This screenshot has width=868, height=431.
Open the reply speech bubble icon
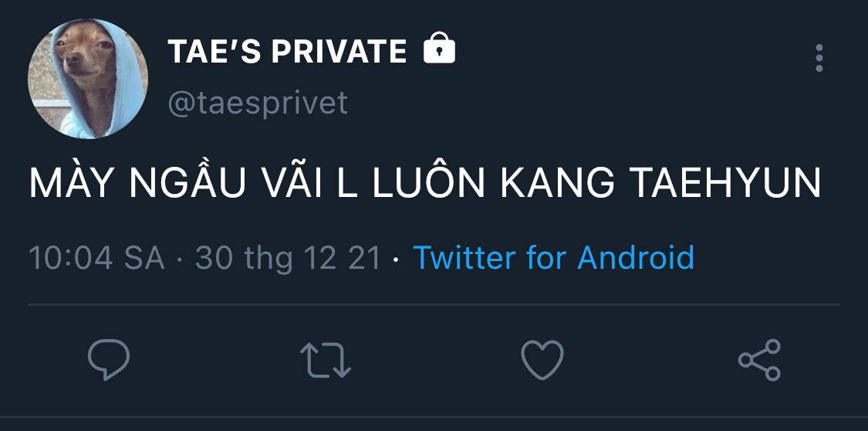click(x=109, y=359)
